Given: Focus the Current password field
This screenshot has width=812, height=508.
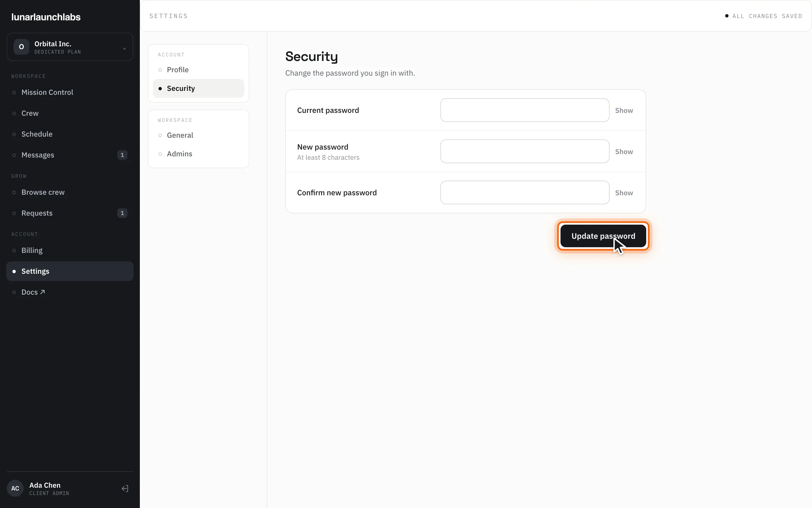Looking at the screenshot, I should pos(524,110).
